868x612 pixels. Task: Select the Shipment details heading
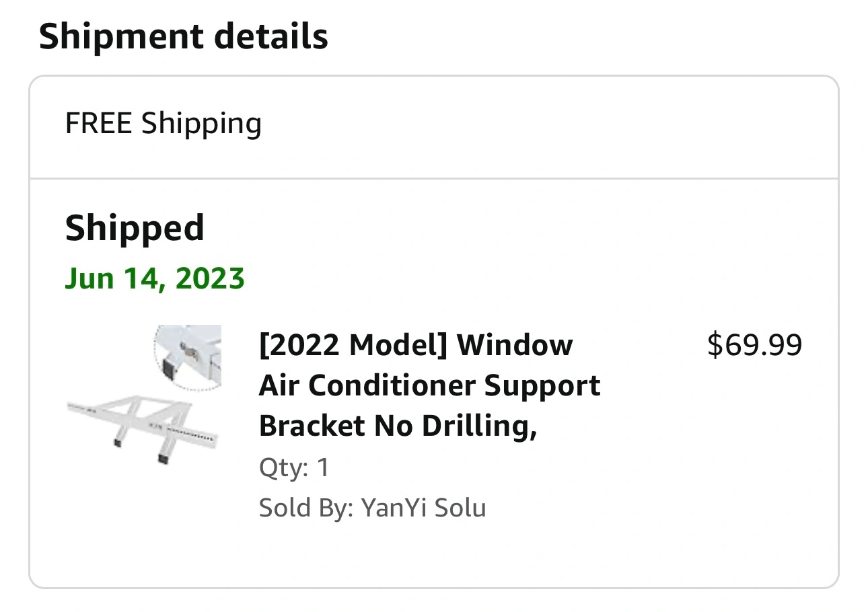click(x=184, y=36)
